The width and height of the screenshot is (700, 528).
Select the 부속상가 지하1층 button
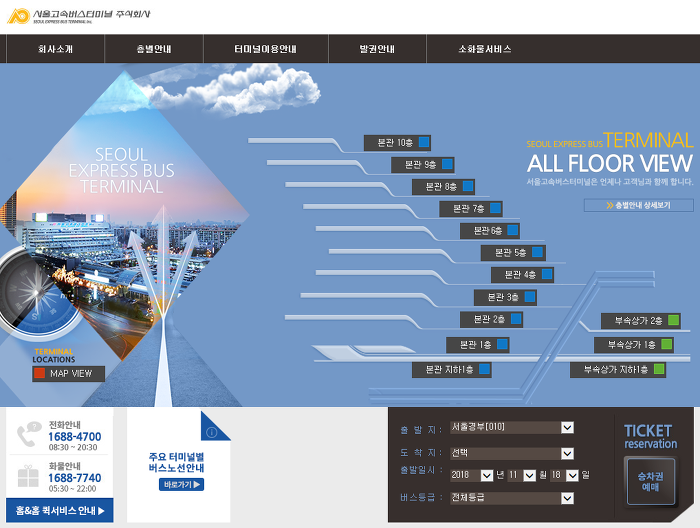(618, 370)
